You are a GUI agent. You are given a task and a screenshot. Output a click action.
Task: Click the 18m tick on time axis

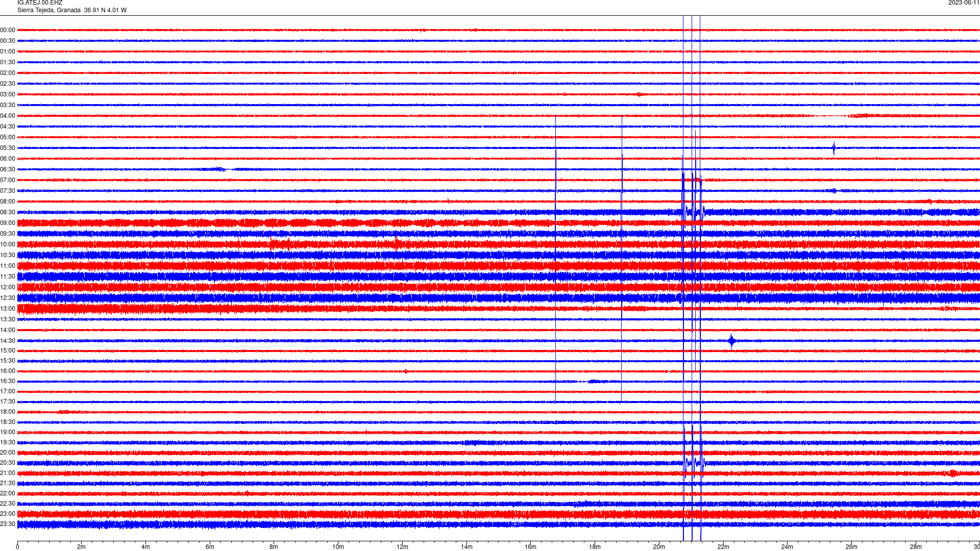click(595, 547)
